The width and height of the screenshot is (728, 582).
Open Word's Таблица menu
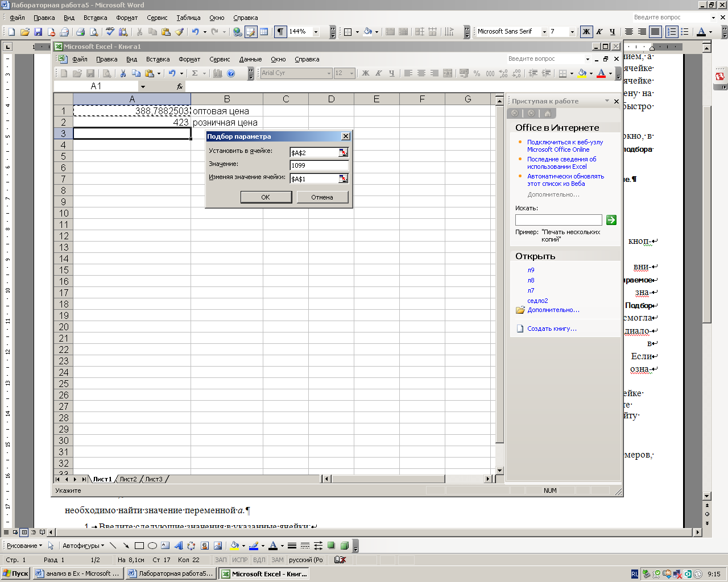[188, 18]
